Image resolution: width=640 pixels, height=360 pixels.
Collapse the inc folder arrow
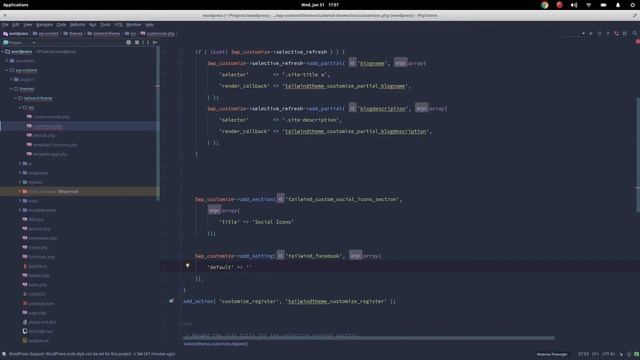click(x=20, y=108)
